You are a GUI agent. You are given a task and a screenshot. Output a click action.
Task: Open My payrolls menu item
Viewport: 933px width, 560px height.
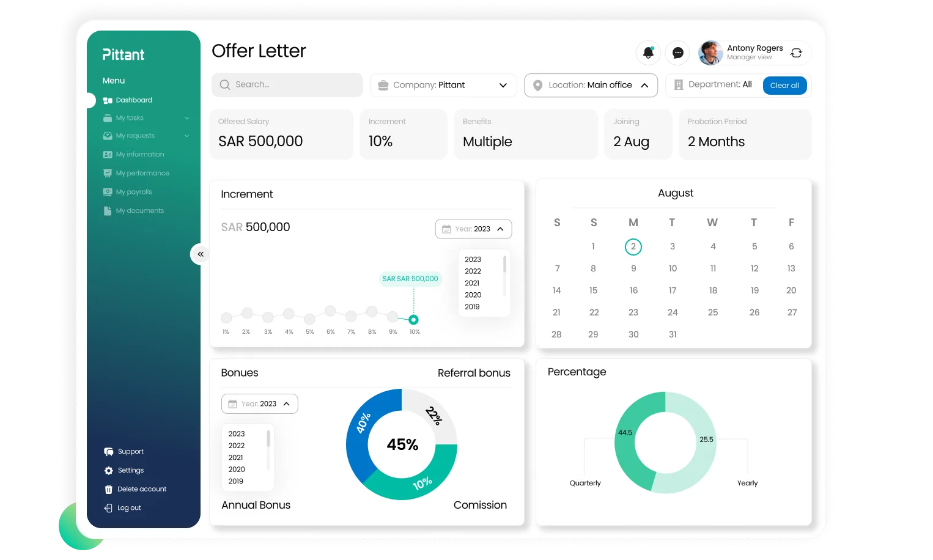133,192
